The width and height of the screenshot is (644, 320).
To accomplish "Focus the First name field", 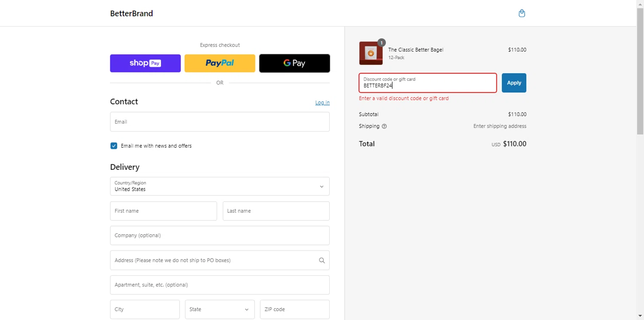I will (164, 211).
